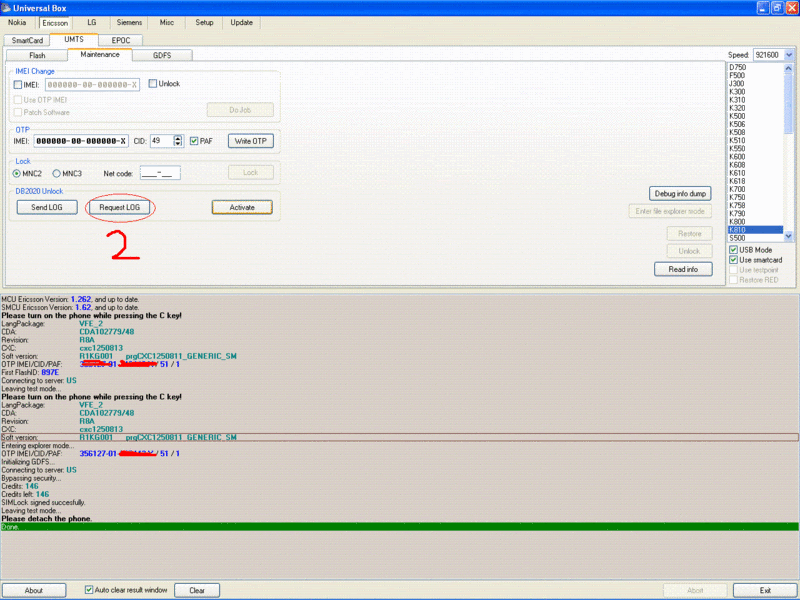Open the Speed dropdown

point(789,55)
